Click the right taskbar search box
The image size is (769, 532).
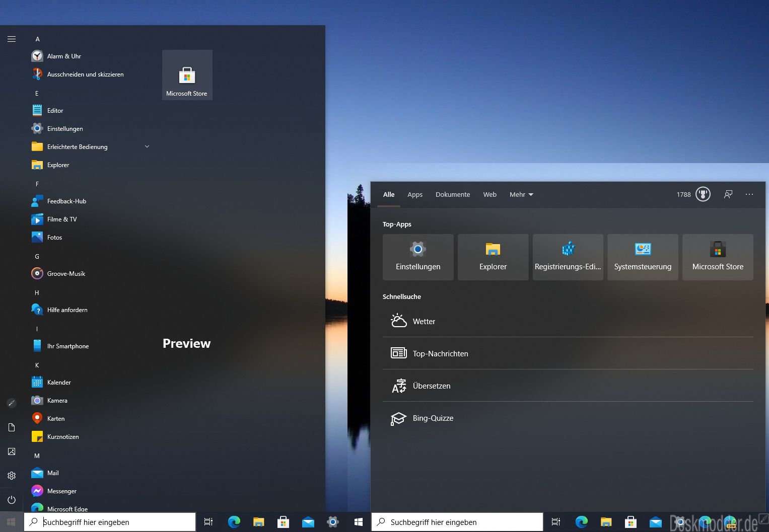coord(457,522)
